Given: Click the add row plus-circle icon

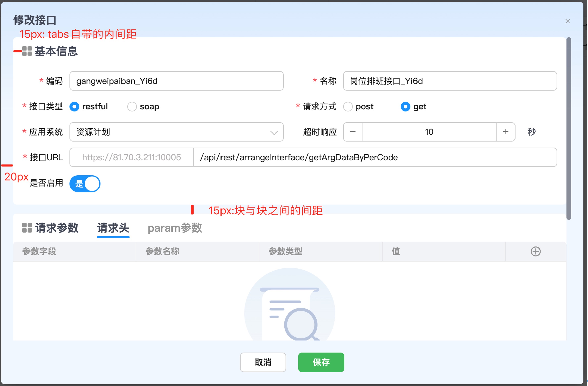Looking at the screenshot, I should pyautogui.click(x=535, y=251).
